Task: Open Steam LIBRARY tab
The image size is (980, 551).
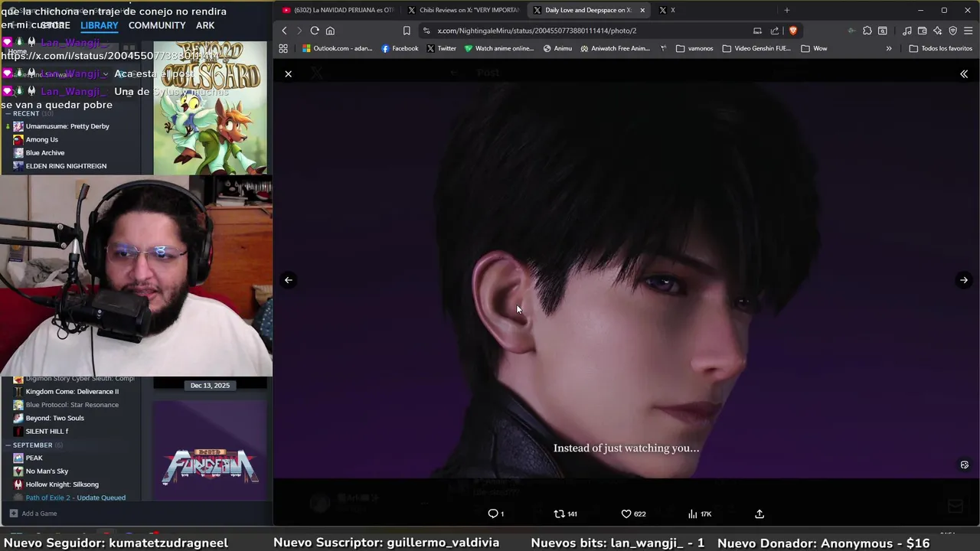Action: tap(100, 25)
